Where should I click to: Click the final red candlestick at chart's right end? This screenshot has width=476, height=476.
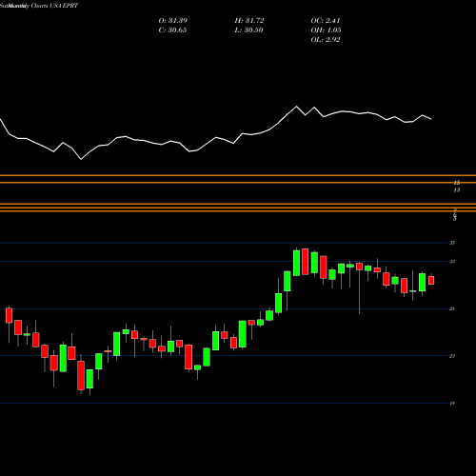point(431,280)
